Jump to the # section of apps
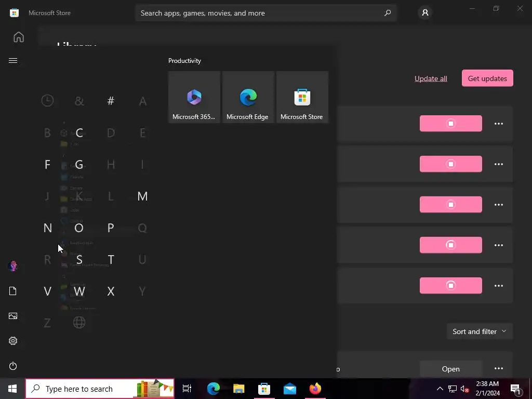The image size is (532, 399). click(x=111, y=101)
